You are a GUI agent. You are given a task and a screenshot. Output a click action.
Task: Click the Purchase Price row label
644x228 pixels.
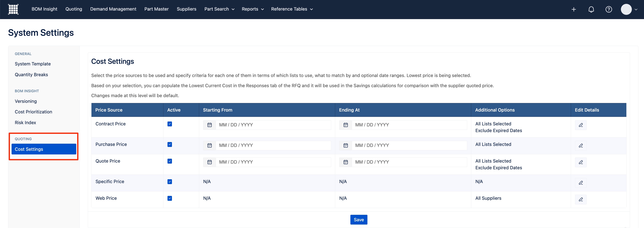[111, 144]
